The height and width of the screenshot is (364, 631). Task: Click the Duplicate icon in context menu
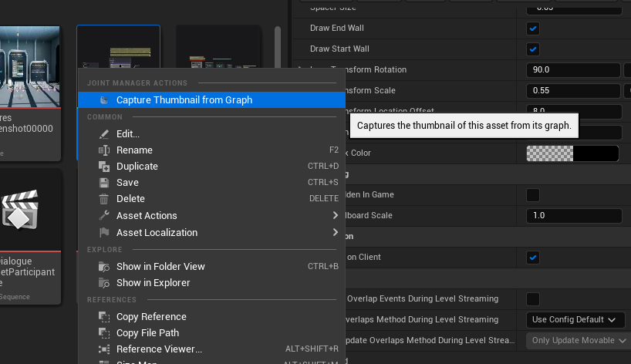point(103,167)
